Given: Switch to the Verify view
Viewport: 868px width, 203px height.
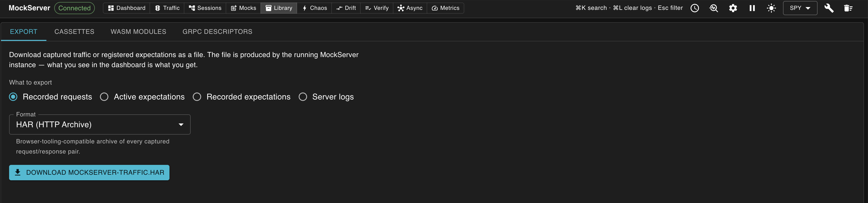Looking at the screenshot, I should (x=377, y=8).
